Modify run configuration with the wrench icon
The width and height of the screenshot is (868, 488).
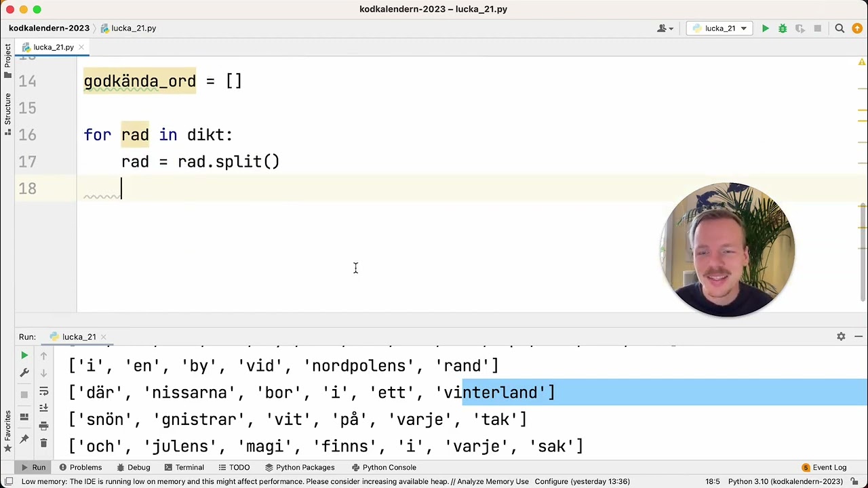pyautogui.click(x=24, y=373)
